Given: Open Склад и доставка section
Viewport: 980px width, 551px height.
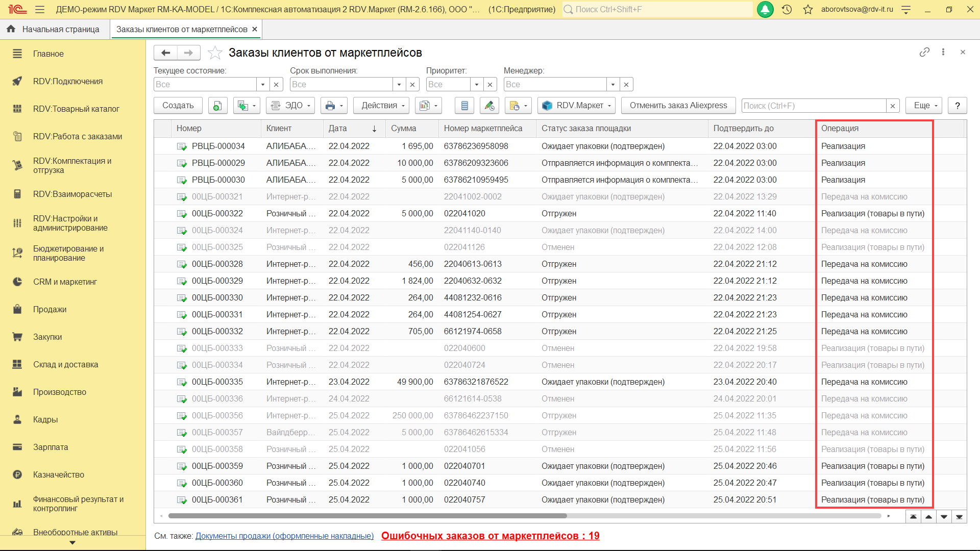Looking at the screenshot, I should coord(65,364).
